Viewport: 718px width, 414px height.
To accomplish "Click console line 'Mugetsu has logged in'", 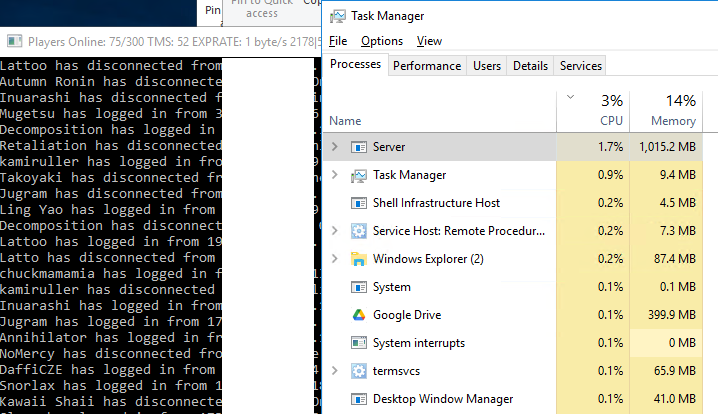I will click(111, 114).
